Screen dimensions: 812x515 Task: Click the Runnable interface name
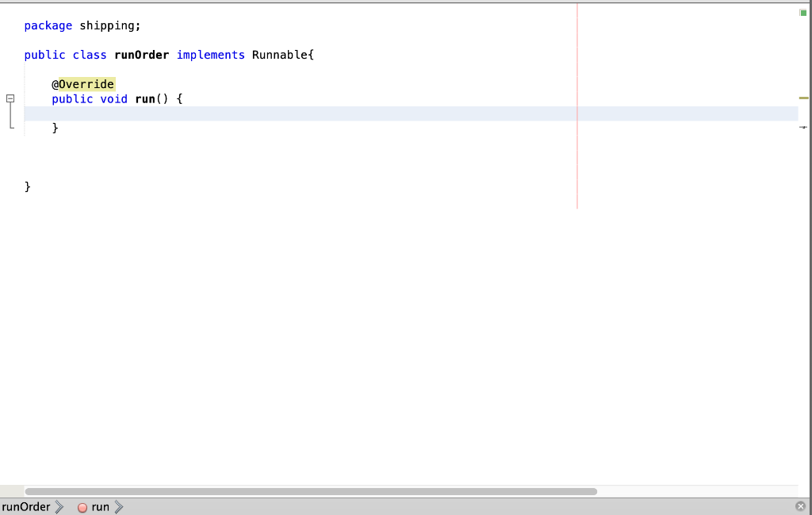click(280, 55)
